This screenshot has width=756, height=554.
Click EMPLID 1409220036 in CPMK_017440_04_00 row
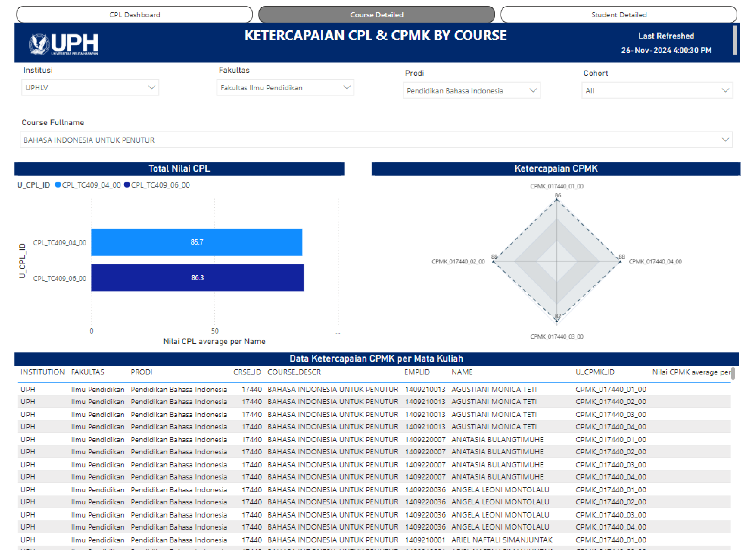(425, 527)
